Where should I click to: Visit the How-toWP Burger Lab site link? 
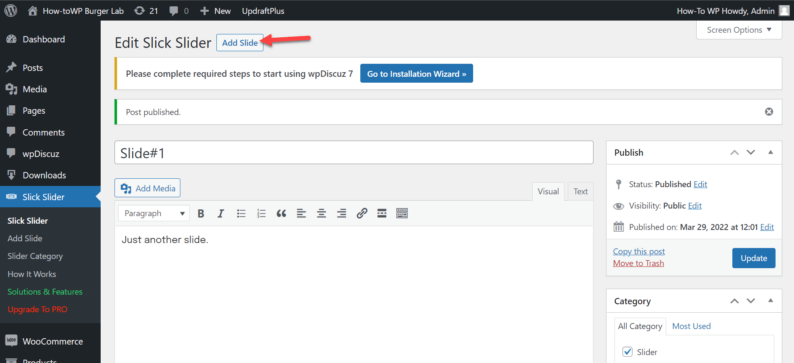coord(76,11)
